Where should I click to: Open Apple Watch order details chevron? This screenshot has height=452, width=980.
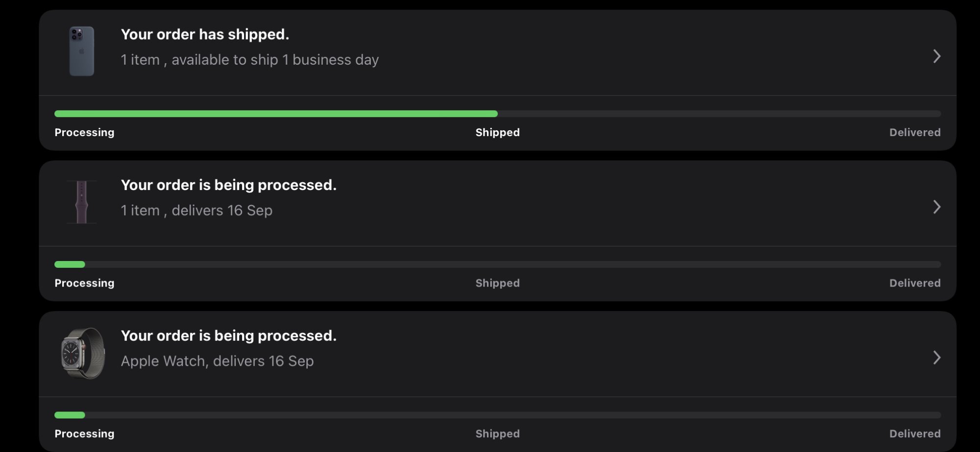[936, 357]
